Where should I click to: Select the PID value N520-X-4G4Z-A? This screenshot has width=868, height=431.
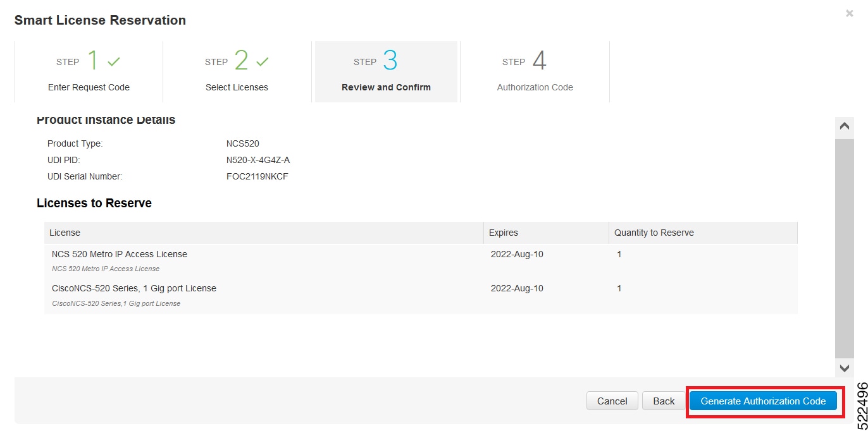(258, 160)
